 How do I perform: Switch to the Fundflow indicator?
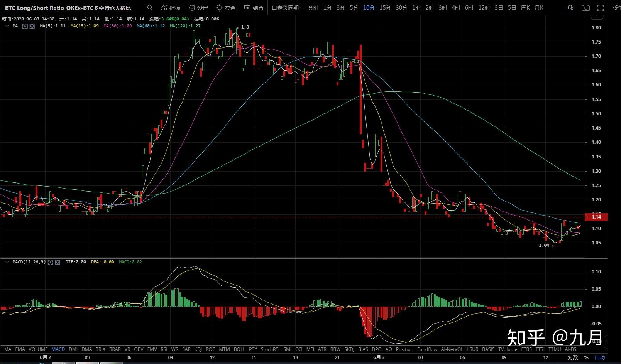pyautogui.click(x=427, y=349)
